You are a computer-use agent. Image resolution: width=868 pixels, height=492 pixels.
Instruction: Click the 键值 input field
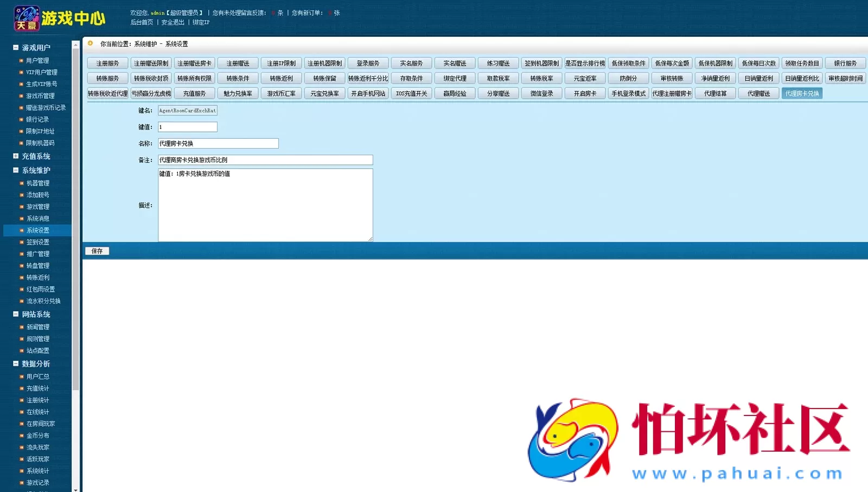coord(187,127)
